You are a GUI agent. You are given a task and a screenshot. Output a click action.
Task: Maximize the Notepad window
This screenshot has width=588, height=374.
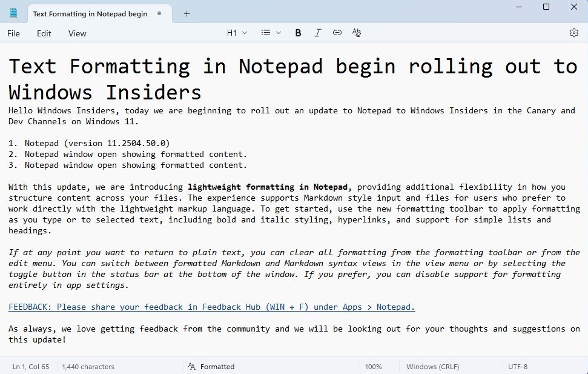pyautogui.click(x=546, y=7)
